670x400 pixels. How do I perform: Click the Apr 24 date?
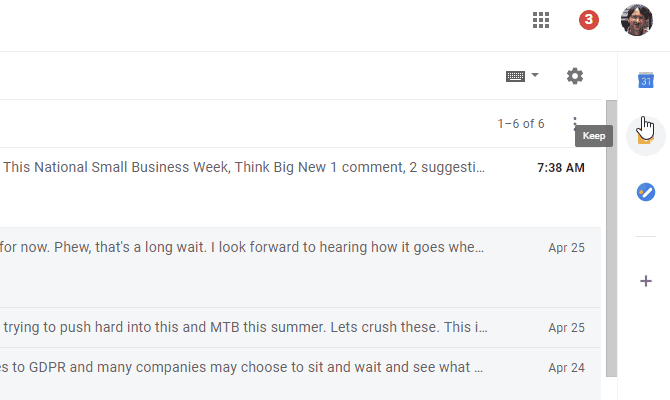566,367
